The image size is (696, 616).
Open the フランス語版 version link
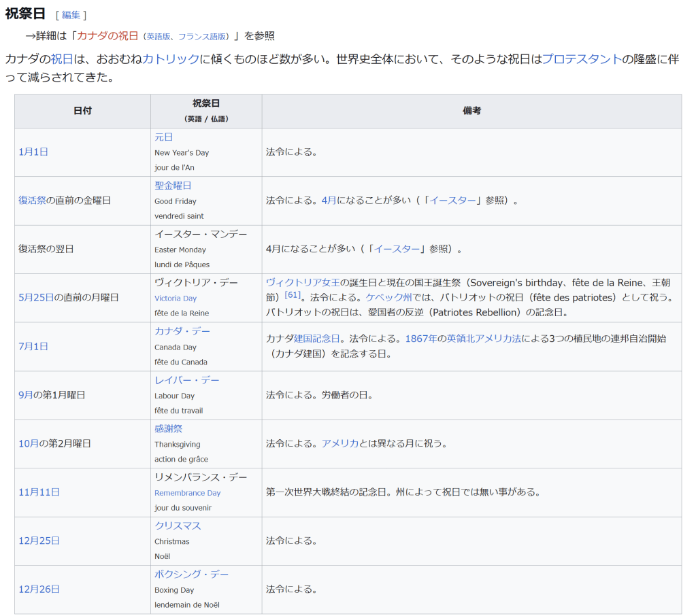205,37
